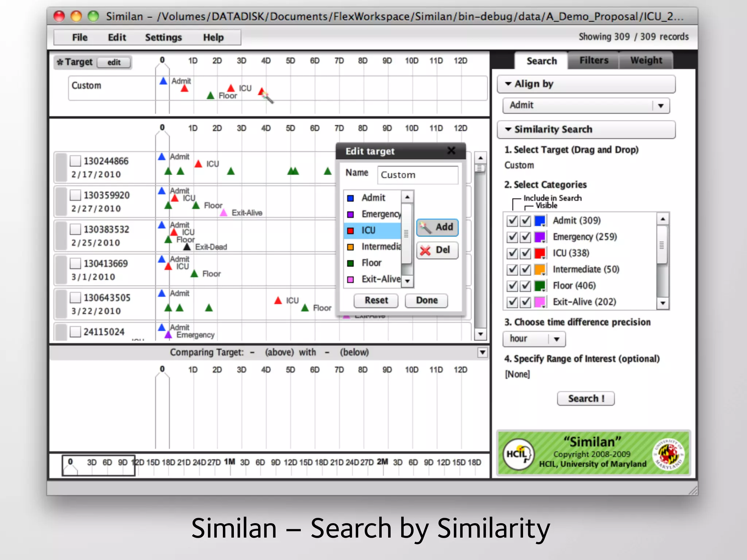747x560 pixels.
Task: Toggle Visible checkbox for Emergency (259)
Action: pos(525,237)
